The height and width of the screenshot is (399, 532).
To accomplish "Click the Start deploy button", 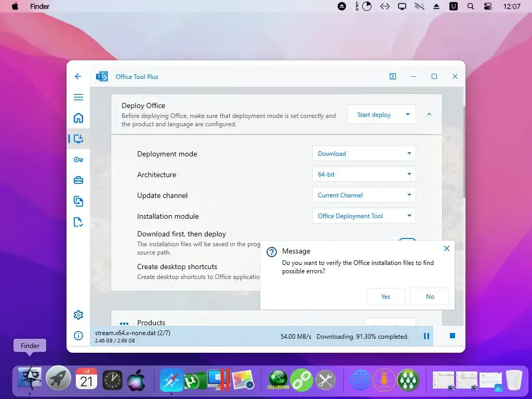I will pos(374,115).
